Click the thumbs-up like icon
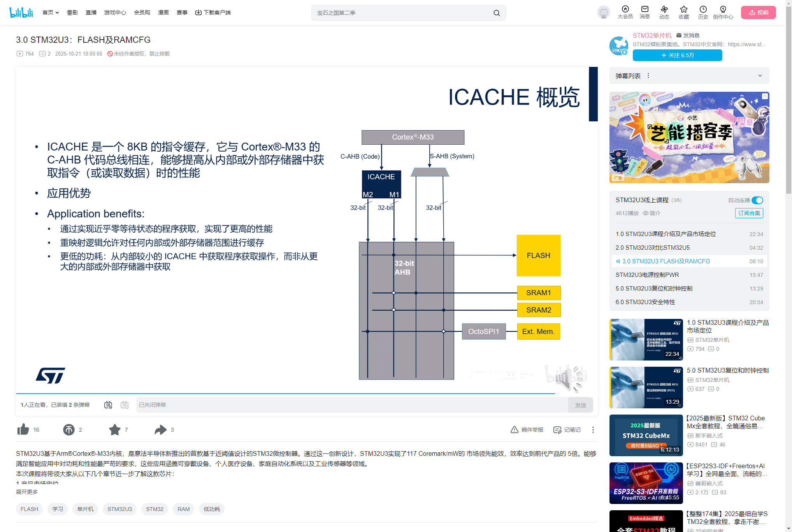Screen dimensions: 792x532 click(x=23, y=429)
